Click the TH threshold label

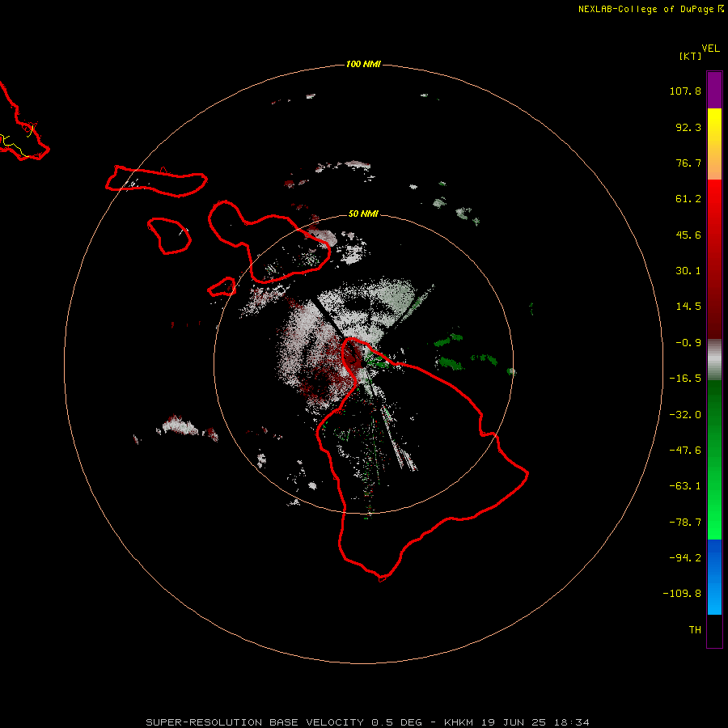pyautogui.click(x=695, y=630)
